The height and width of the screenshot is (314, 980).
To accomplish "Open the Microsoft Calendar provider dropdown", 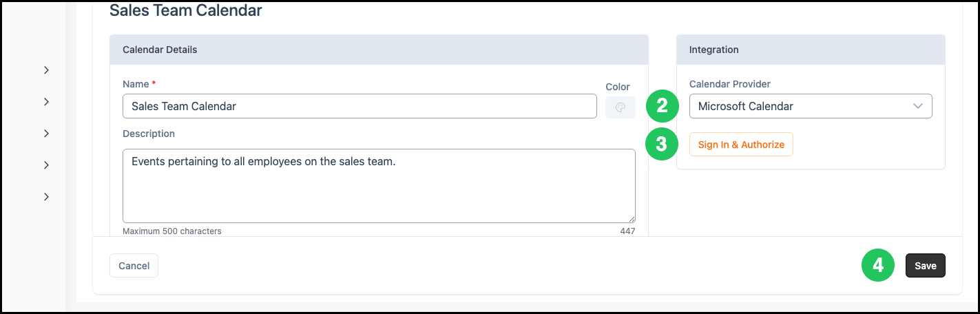I will point(811,106).
